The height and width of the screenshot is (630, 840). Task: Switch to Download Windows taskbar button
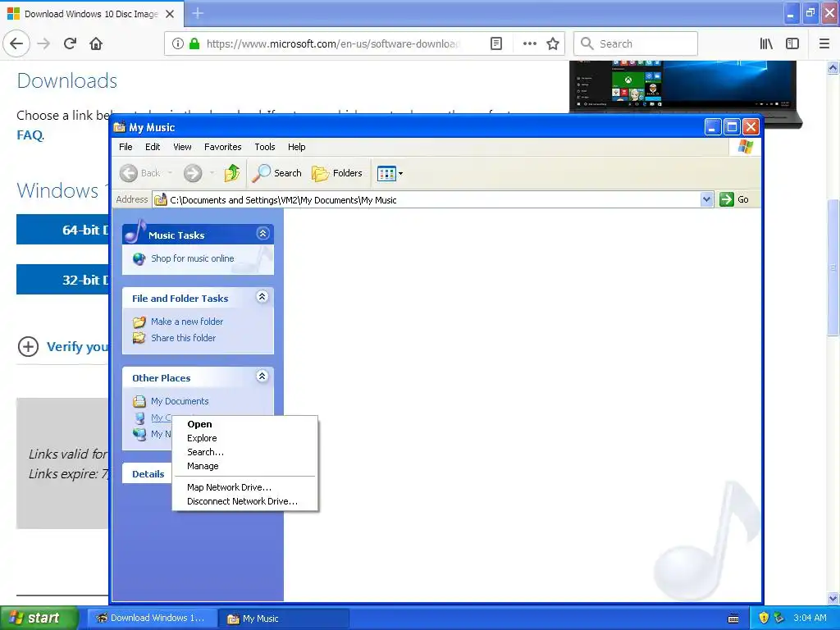tap(152, 619)
